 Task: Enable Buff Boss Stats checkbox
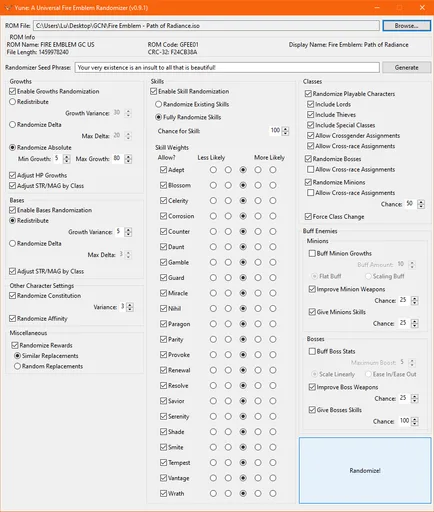click(312, 351)
